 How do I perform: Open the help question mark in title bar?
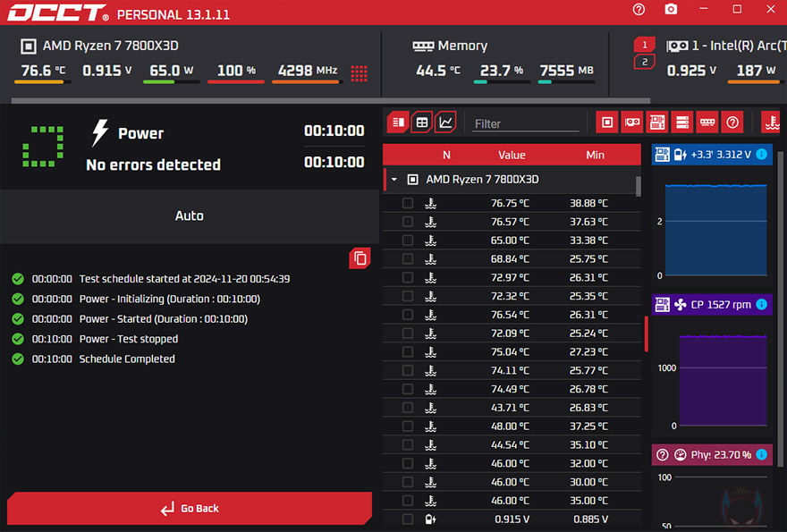click(639, 10)
